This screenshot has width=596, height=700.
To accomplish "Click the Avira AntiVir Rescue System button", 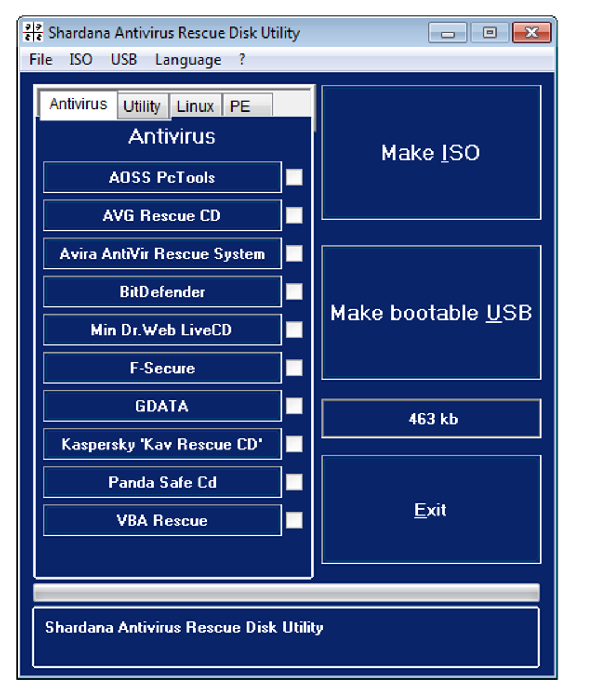I will click(162, 254).
